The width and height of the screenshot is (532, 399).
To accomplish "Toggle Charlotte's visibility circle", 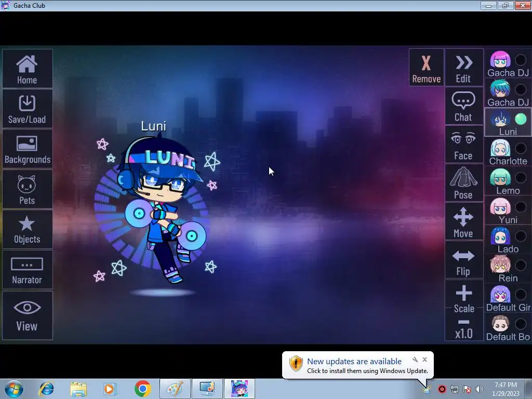I will (521, 148).
